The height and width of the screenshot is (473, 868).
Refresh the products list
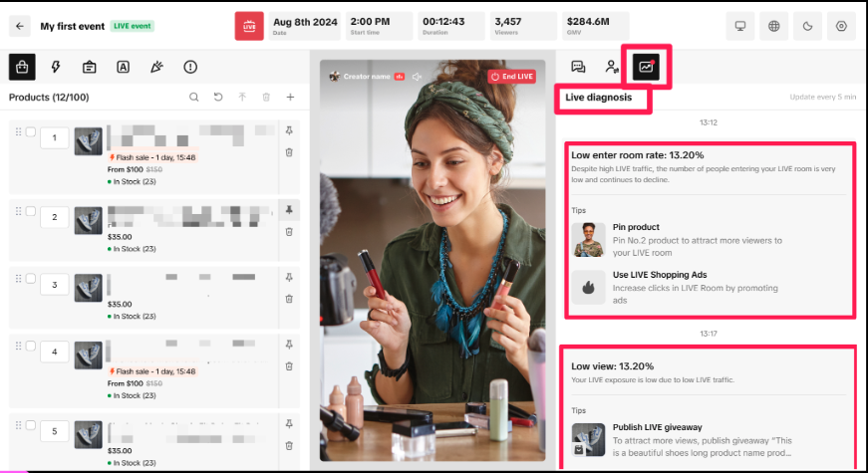218,98
